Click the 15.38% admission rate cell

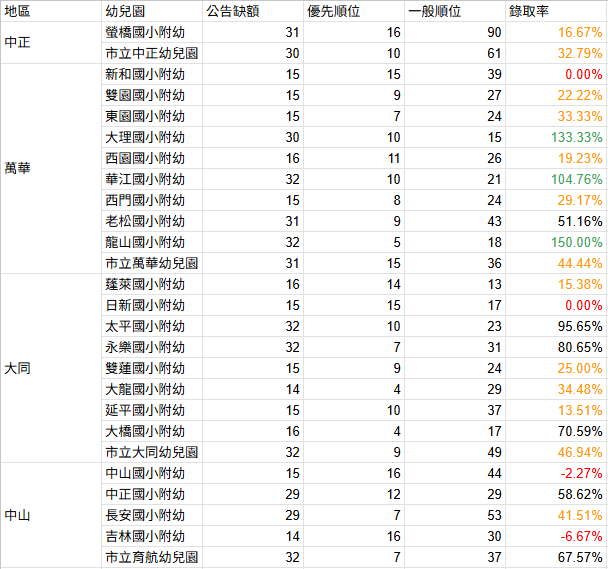click(x=556, y=284)
